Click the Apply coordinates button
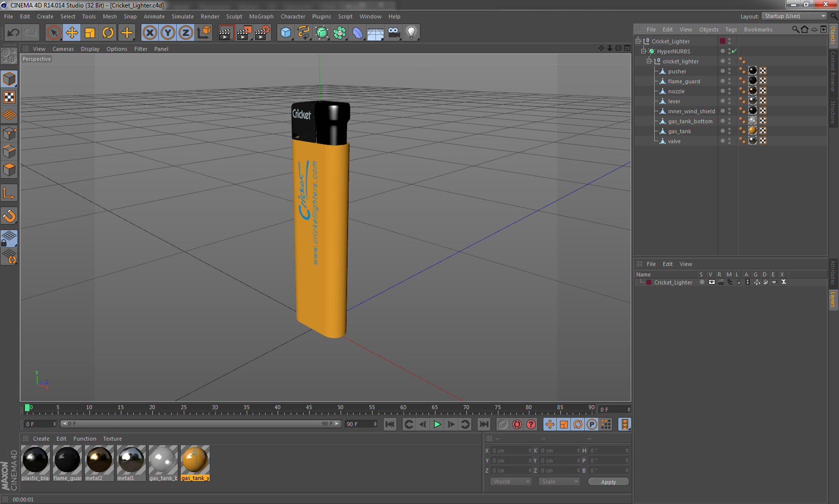 point(608,482)
